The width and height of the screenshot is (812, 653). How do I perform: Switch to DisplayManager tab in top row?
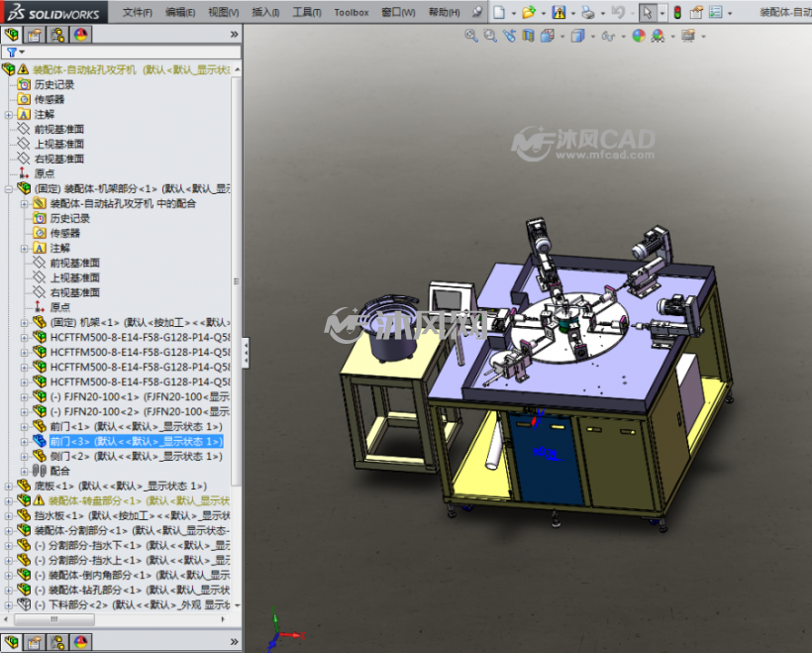(81, 35)
